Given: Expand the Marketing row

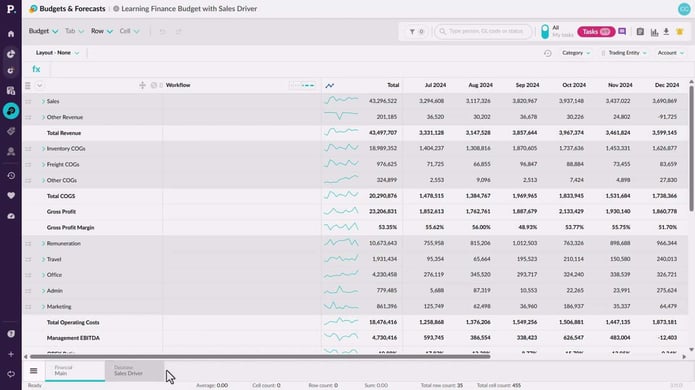Looking at the screenshot, I should (x=43, y=307).
